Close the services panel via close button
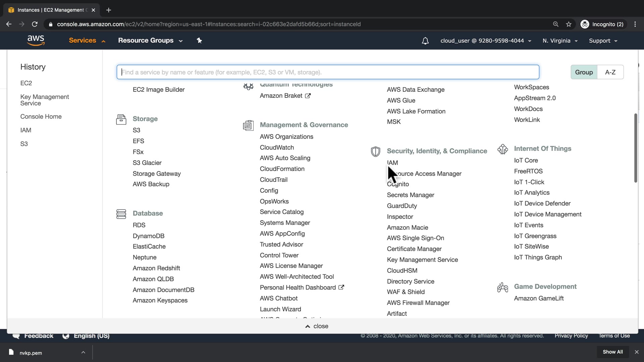The image size is (644, 362). pyautogui.click(x=317, y=326)
